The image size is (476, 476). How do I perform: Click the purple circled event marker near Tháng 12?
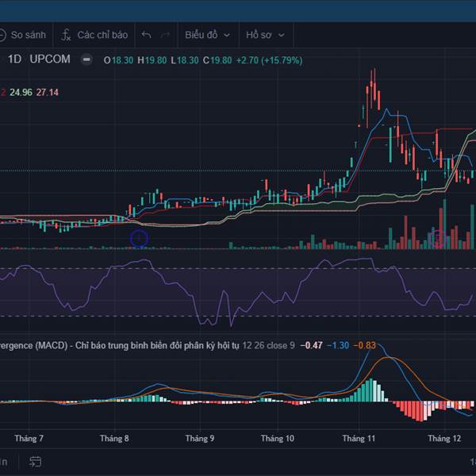coord(438,237)
